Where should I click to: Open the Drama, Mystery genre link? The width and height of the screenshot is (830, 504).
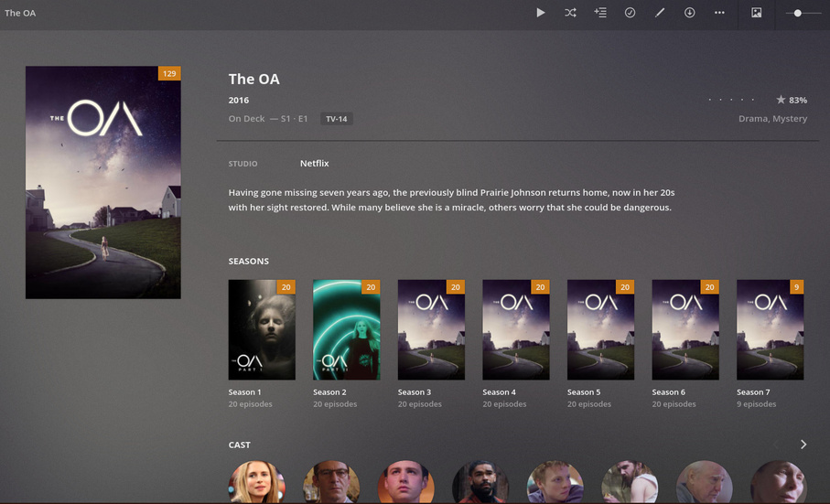(x=773, y=119)
